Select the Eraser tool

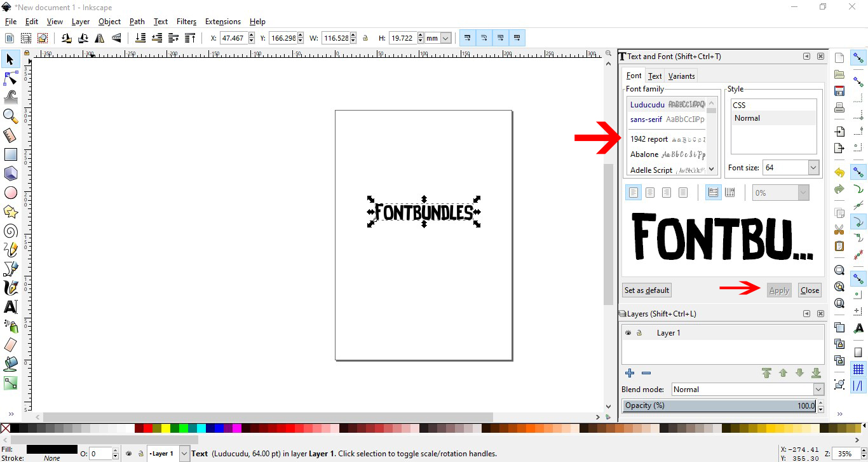[x=10, y=345]
